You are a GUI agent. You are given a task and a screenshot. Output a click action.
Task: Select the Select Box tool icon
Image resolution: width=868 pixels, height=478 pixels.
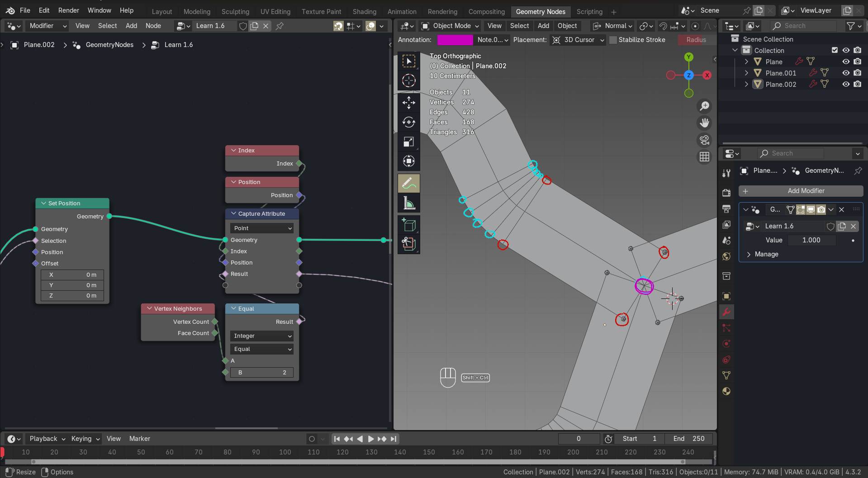pos(408,61)
